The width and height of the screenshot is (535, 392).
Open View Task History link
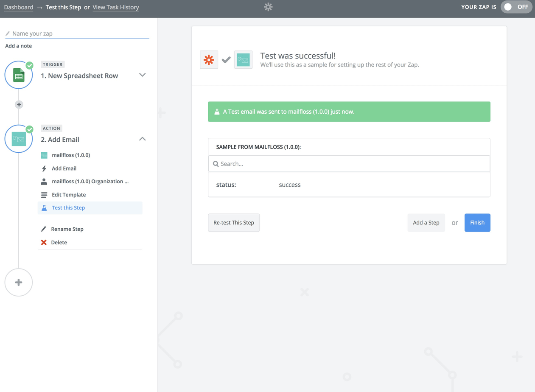point(116,7)
